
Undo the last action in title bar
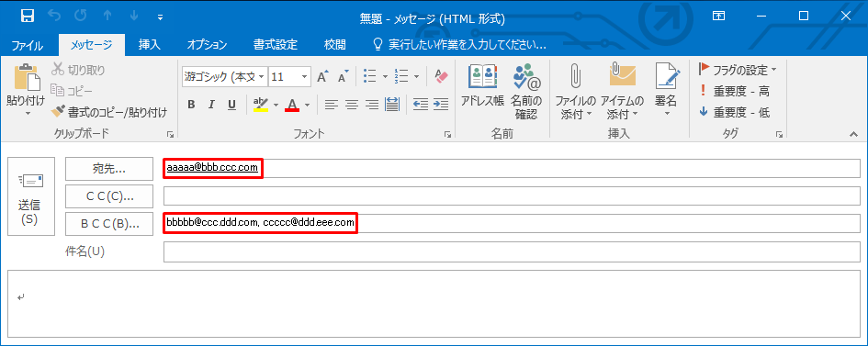pos(55,16)
